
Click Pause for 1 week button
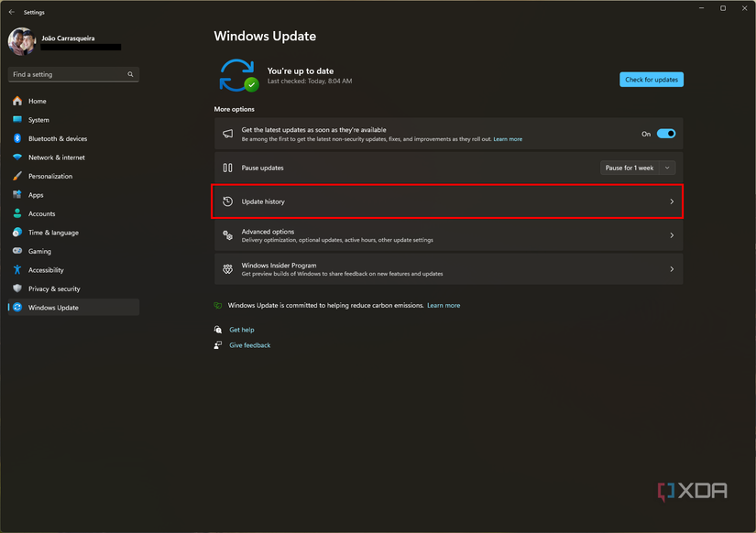(x=630, y=168)
